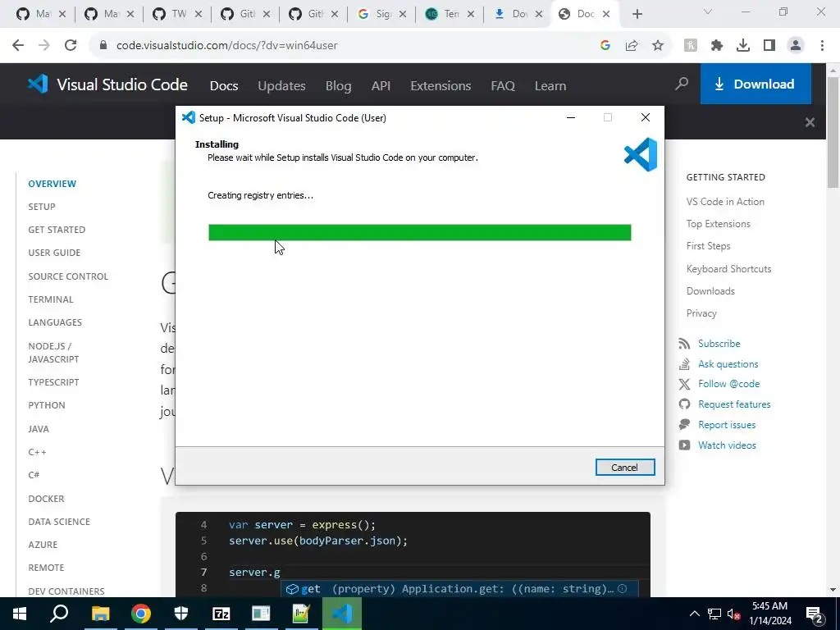Click the VS Code setup taskbar icon
This screenshot has width=840, height=630.
(x=342, y=614)
